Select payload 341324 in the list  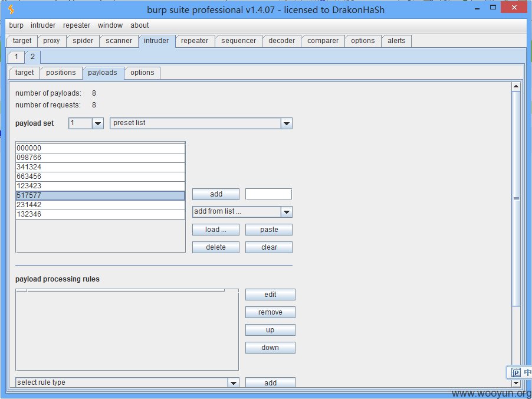point(100,167)
